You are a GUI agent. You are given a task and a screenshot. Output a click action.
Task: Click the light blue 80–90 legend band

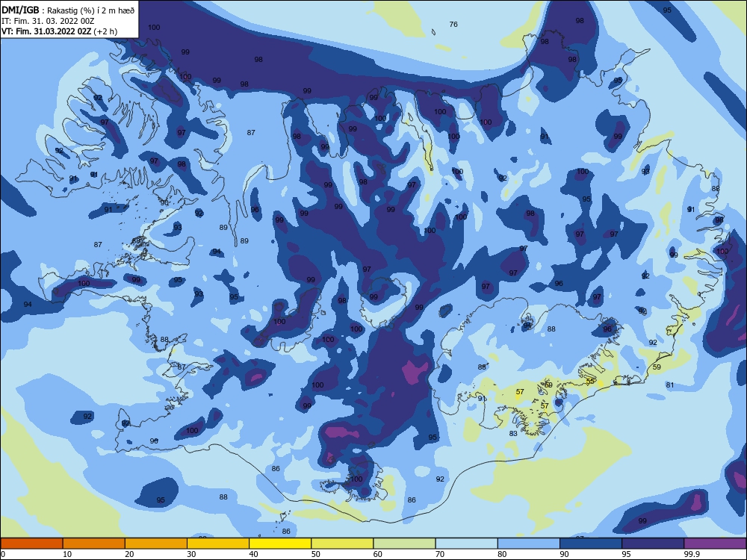[x=529, y=544]
